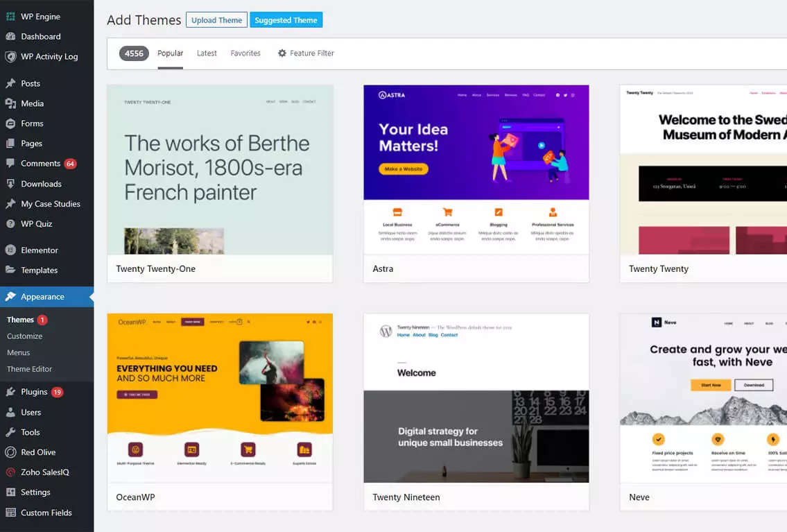This screenshot has height=532, width=787.
Task: Click the Users person icon
Action: (x=10, y=412)
